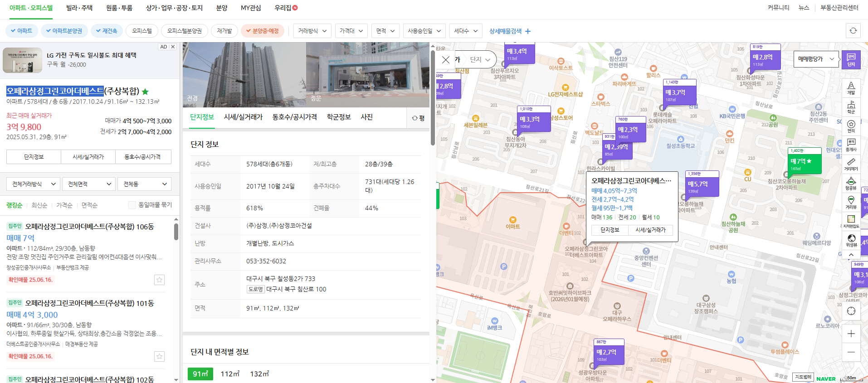
Task: Switch to the 시세/실거래가 detail tab
Action: tap(243, 117)
